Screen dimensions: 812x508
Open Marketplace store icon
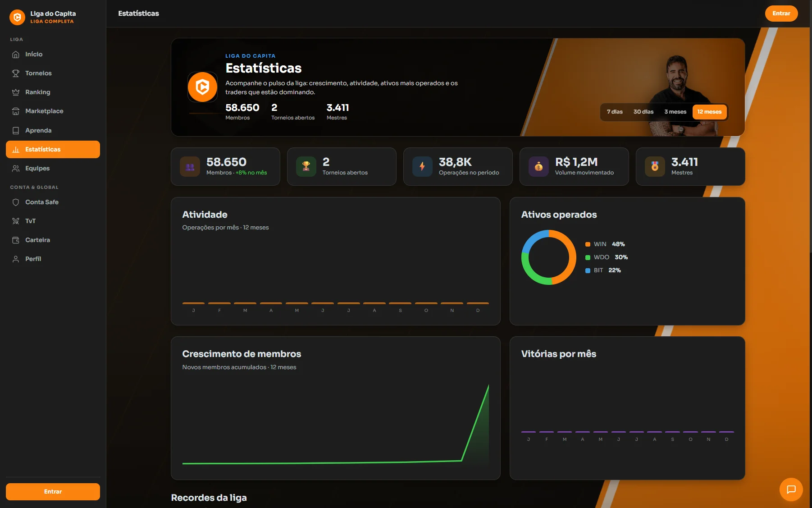pyautogui.click(x=16, y=111)
